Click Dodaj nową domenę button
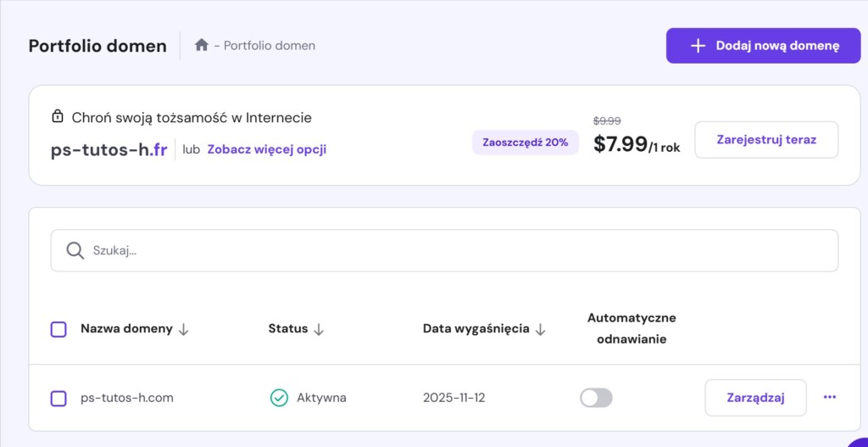The width and height of the screenshot is (868, 447). (764, 46)
